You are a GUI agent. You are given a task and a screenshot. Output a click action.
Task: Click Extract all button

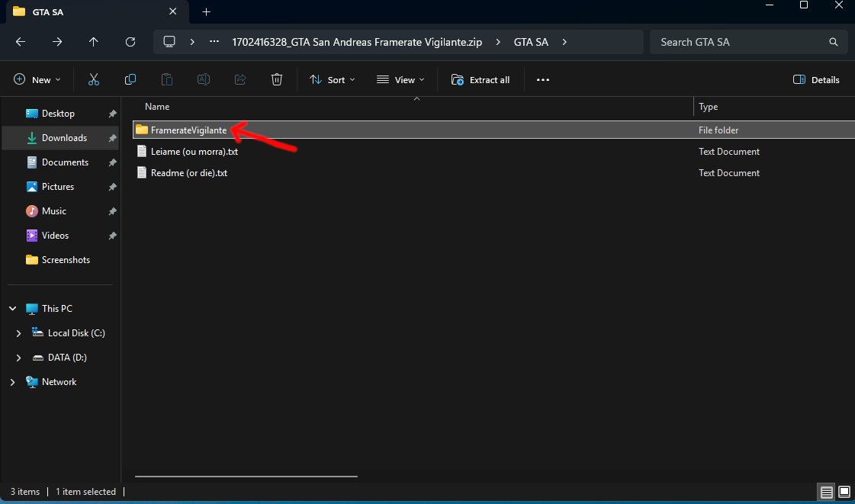481,79
